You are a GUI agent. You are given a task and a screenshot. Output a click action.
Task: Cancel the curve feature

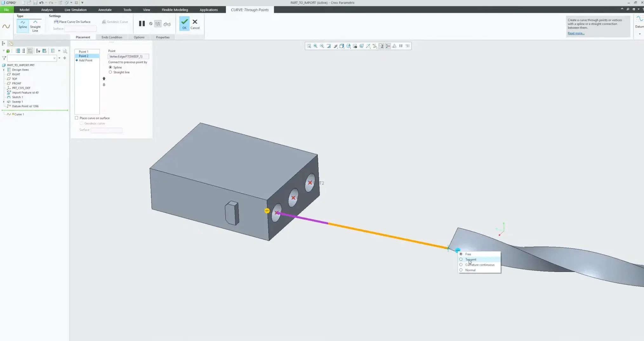tap(195, 24)
